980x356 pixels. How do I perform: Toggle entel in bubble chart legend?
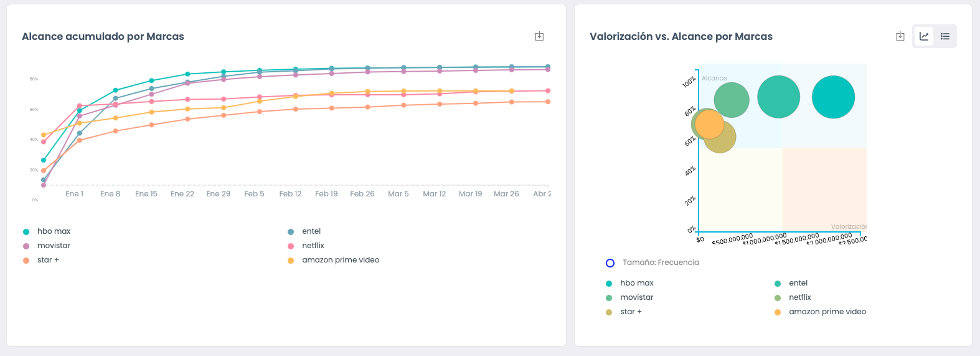click(x=798, y=283)
